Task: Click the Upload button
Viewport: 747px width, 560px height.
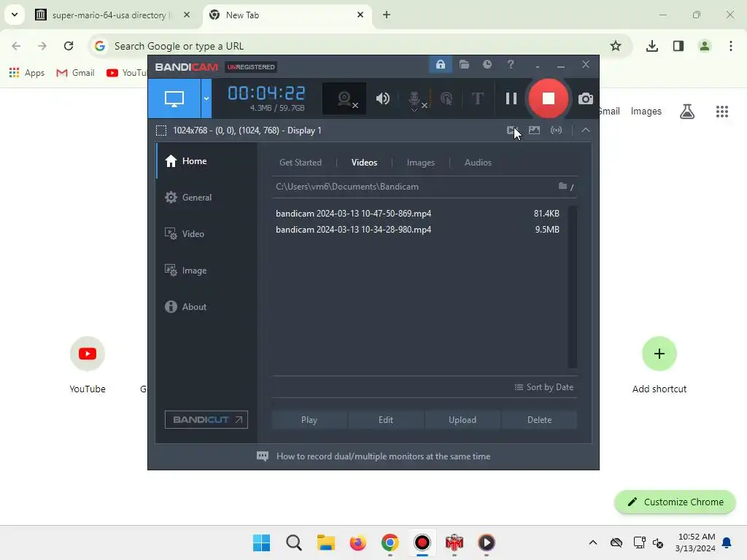Action: [x=462, y=420]
